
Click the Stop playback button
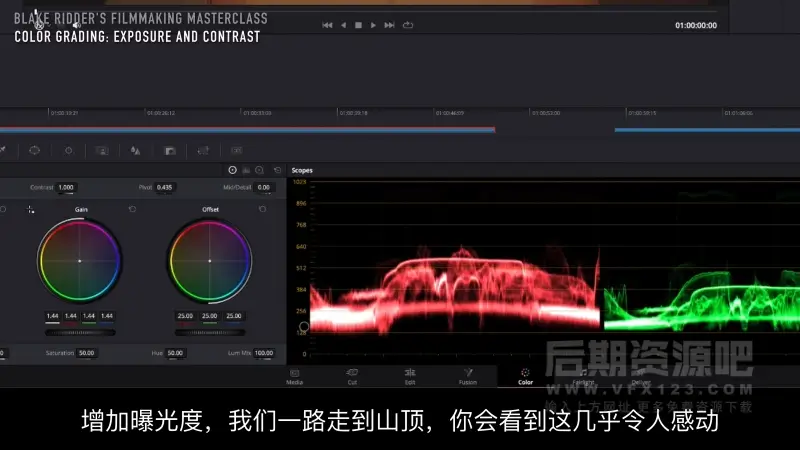358,25
